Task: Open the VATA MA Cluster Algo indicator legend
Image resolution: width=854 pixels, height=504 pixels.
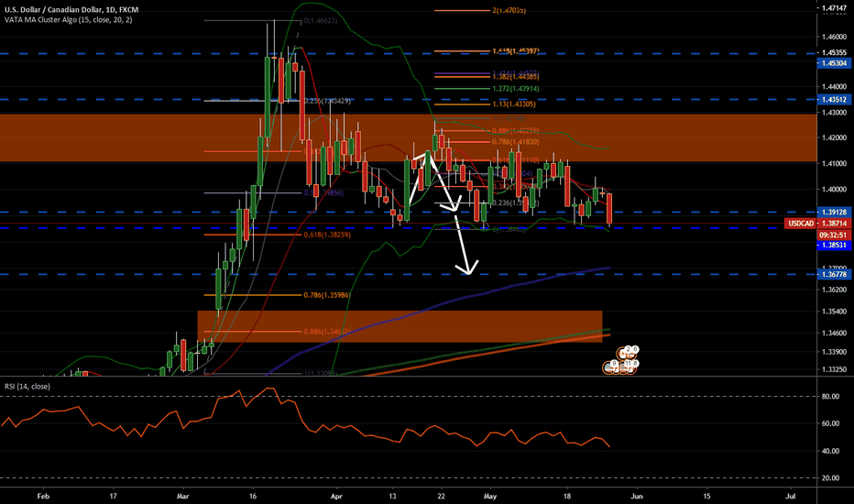Action: [68, 19]
